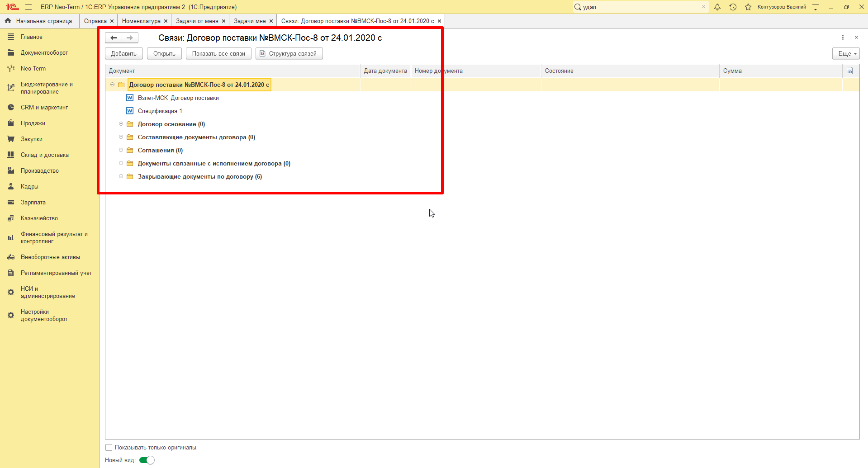
Task: Open the Казначейство section icon
Action: pyautogui.click(x=11, y=218)
